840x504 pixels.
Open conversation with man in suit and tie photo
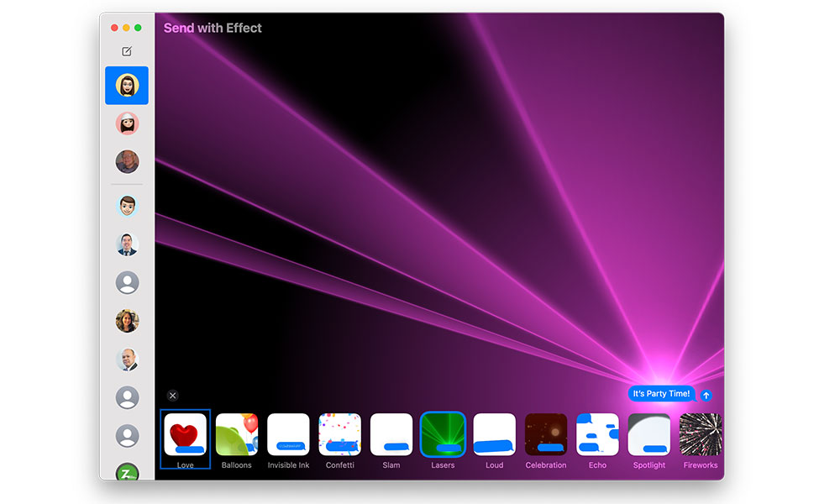[127, 244]
